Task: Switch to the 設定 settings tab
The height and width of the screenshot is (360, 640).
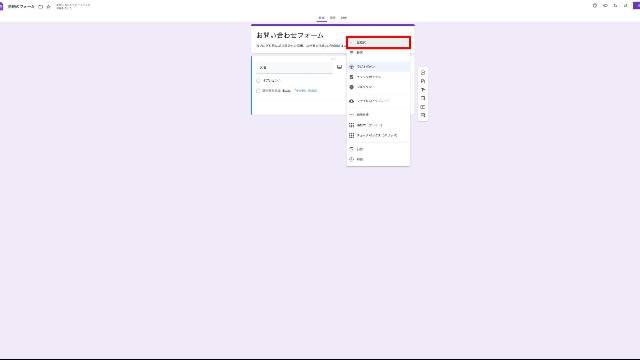Action: pyautogui.click(x=344, y=18)
